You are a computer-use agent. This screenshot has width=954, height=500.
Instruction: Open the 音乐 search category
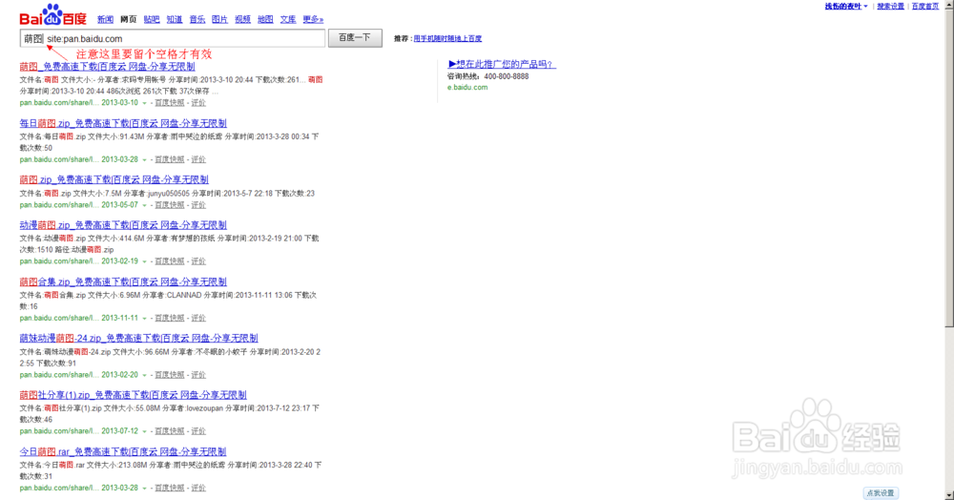[197, 19]
